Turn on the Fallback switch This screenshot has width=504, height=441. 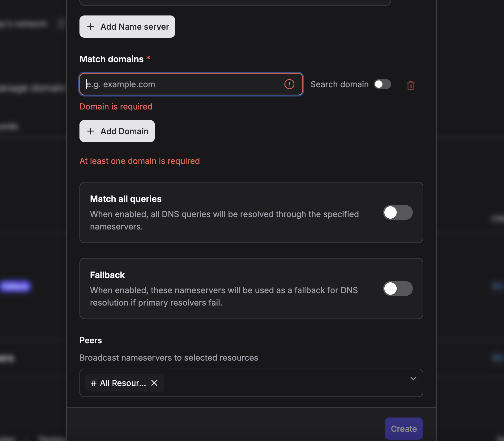(398, 289)
